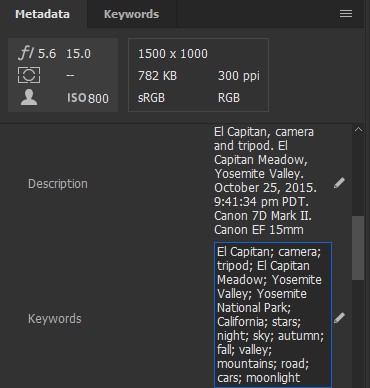Click the 1500 x 1000 dimensions
This screenshot has height=388, width=370.
173,54
